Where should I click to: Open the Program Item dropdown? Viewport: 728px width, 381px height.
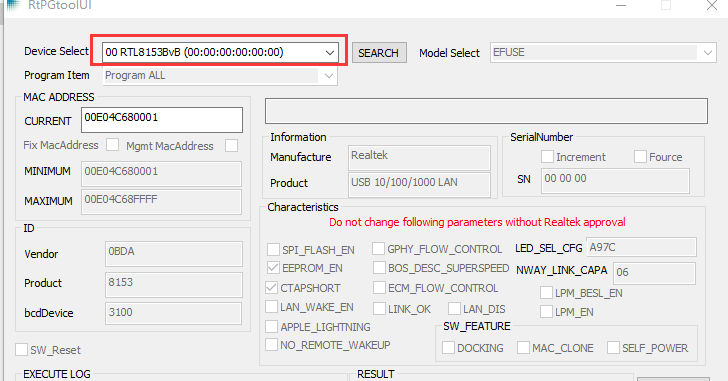coord(220,76)
